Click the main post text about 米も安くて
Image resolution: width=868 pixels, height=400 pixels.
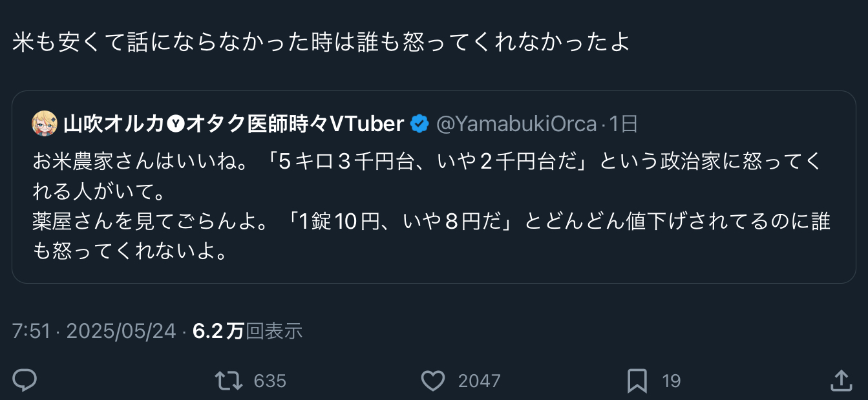[x=321, y=43]
